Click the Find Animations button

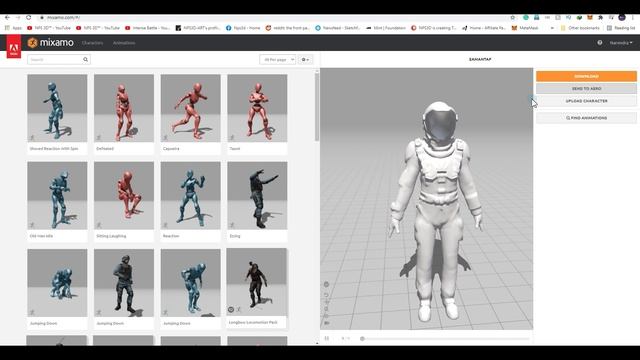coord(586,118)
